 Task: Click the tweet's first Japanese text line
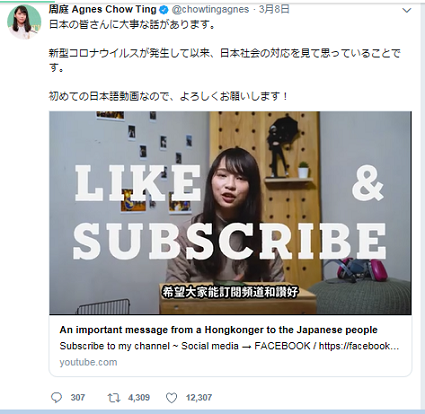(132, 25)
